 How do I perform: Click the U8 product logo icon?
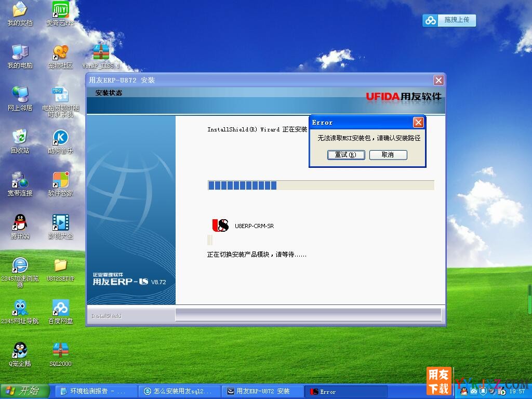pos(220,225)
